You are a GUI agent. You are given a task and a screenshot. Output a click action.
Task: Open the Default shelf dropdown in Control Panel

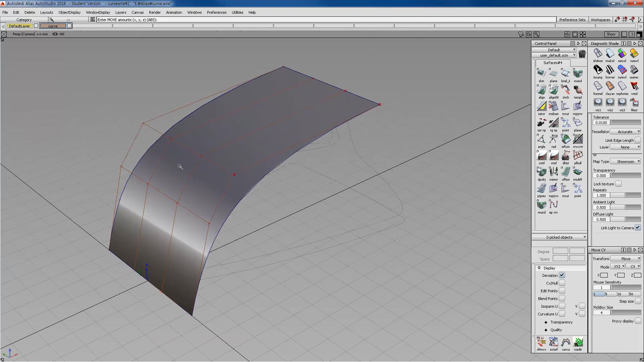tap(554, 50)
